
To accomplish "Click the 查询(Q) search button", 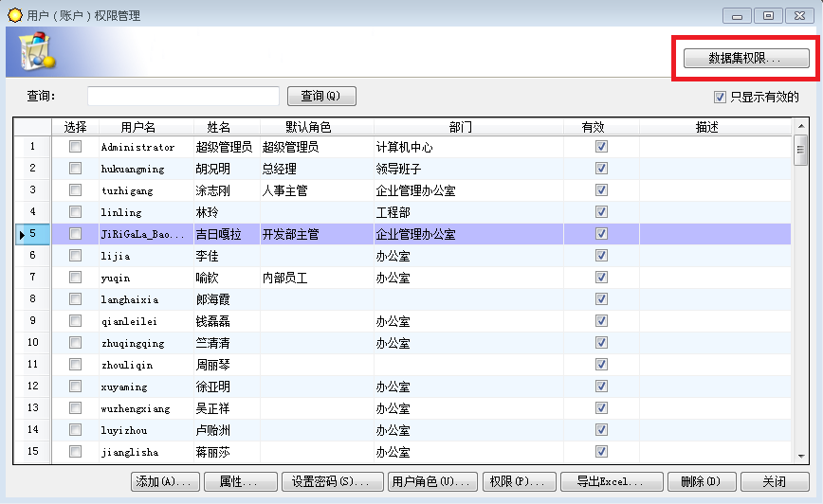I will click(x=321, y=96).
